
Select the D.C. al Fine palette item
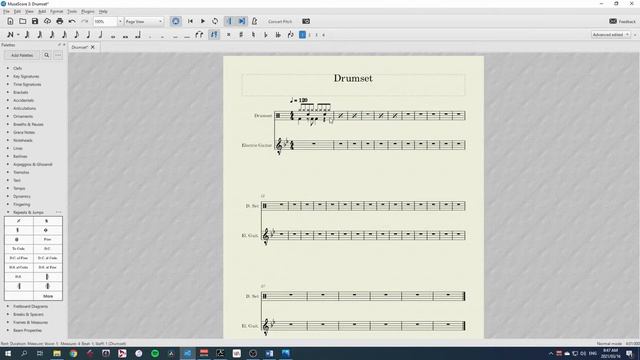tap(18, 258)
